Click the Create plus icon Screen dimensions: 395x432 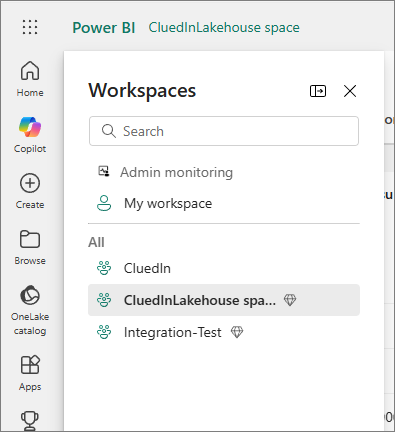point(30,183)
